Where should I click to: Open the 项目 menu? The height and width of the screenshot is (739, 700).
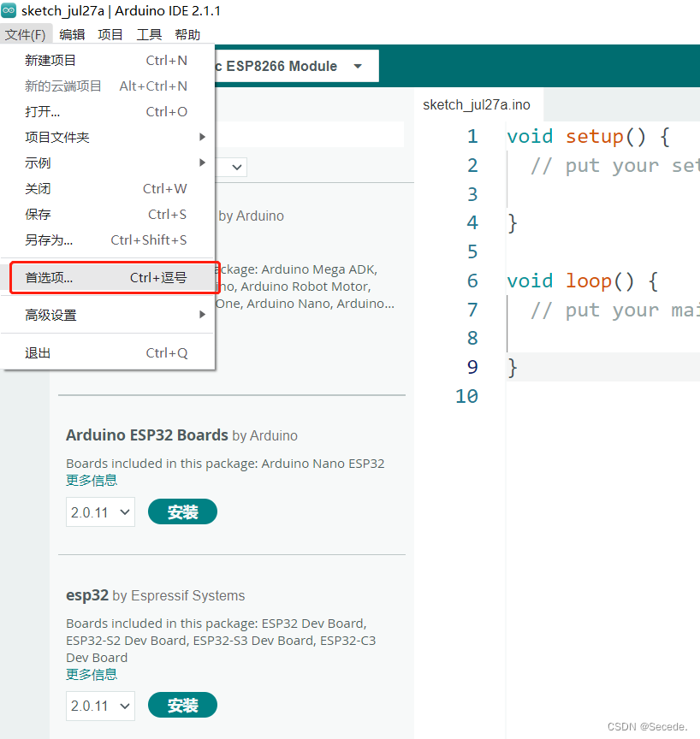(110, 34)
